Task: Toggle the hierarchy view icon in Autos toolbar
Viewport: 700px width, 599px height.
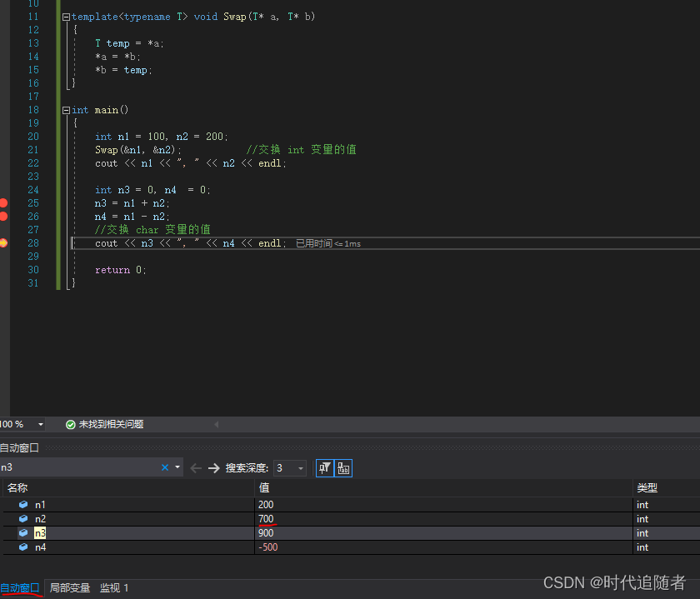Action: [x=343, y=467]
